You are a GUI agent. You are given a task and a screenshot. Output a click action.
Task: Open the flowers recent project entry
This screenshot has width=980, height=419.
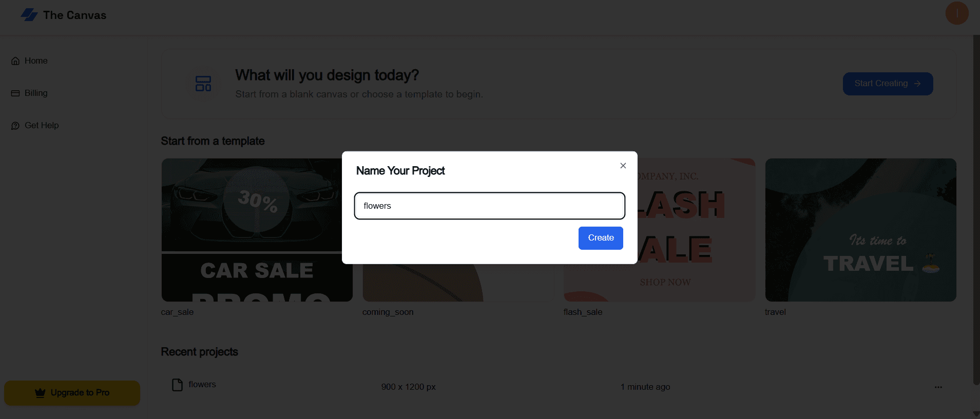coord(202,384)
